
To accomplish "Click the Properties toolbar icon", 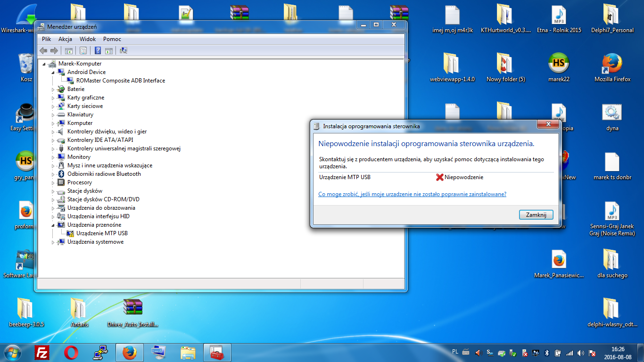I will pyautogui.click(x=83, y=50).
